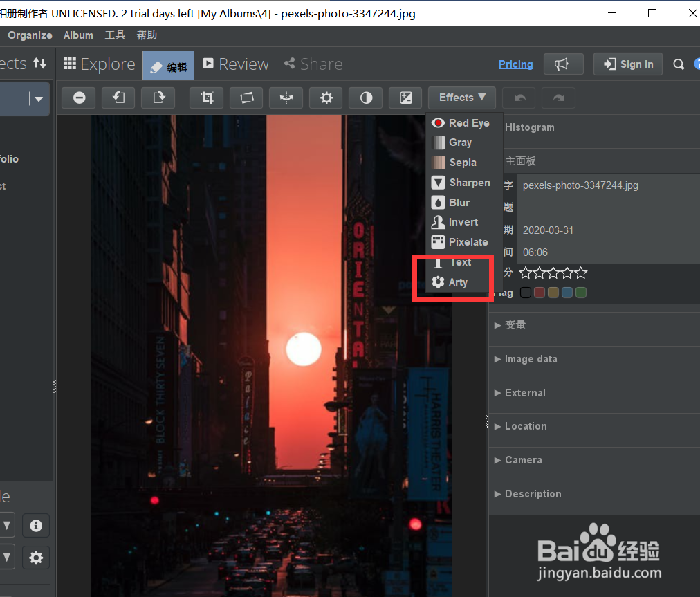Rotate image right with toolbar icon
The width and height of the screenshot is (700, 597).
(158, 98)
